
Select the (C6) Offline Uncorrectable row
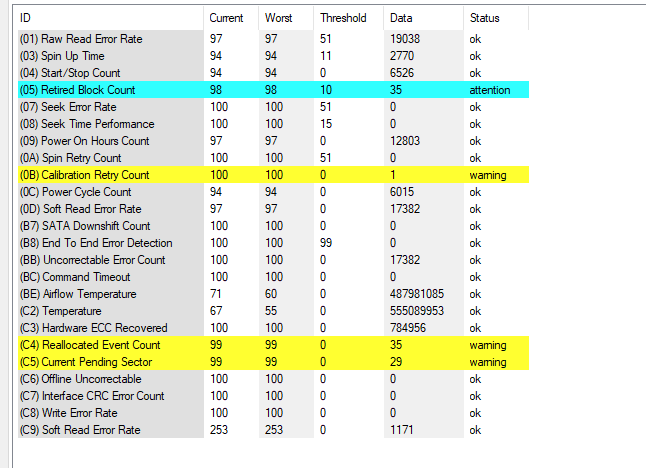point(274,379)
